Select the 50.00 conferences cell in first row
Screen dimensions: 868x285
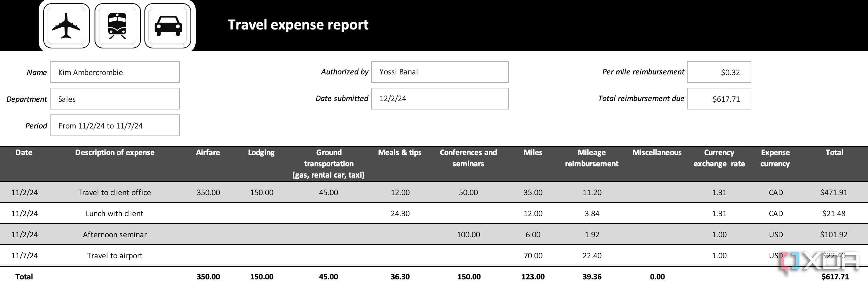point(468,192)
